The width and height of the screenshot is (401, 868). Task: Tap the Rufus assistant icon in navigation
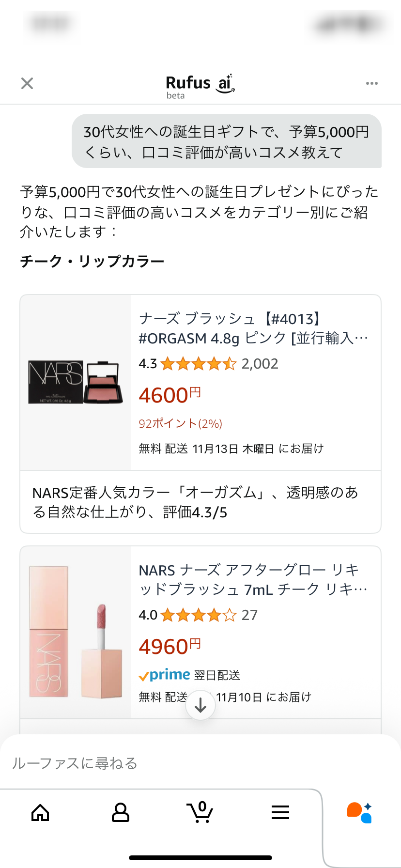click(x=359, y=812)
